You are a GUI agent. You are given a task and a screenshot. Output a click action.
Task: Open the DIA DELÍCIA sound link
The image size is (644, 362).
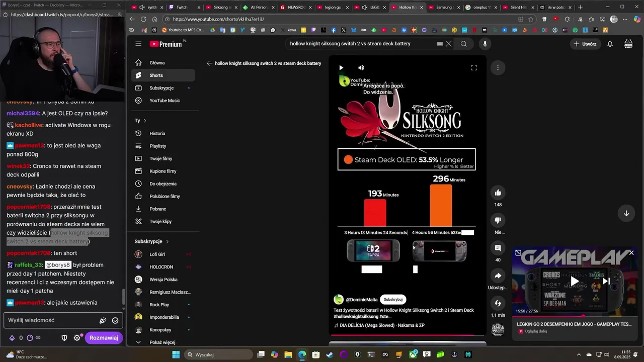pyautogui.click(x=382, y=325)
